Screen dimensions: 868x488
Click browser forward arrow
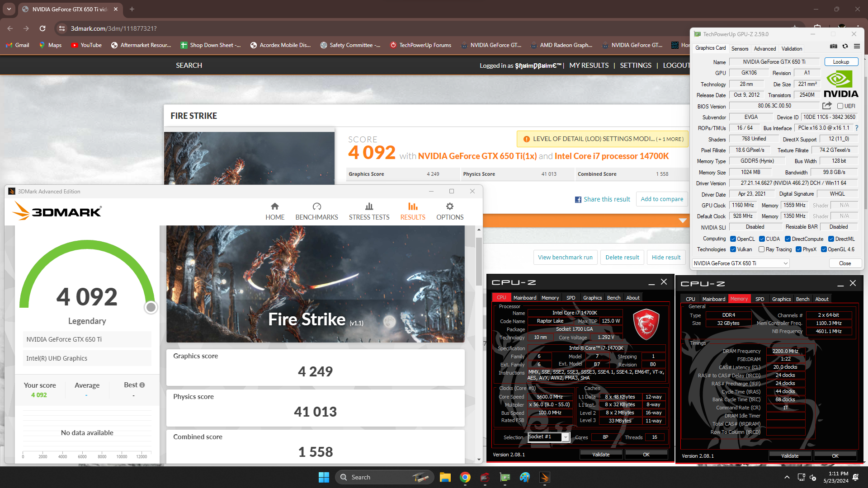26,28
